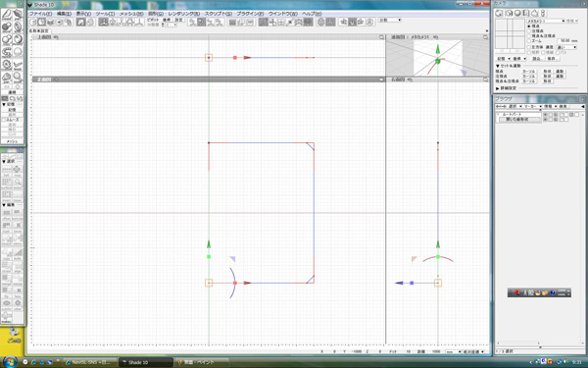Image resolution: width=588 pixels, height=368 pixels.
Task: Click the カーソル button in the 視点 row
Action: [529, 72]
